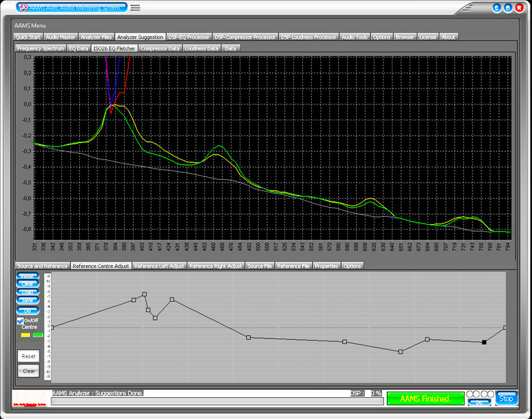Click the gray Clear button
532x419 pixels.
(29, 371)
